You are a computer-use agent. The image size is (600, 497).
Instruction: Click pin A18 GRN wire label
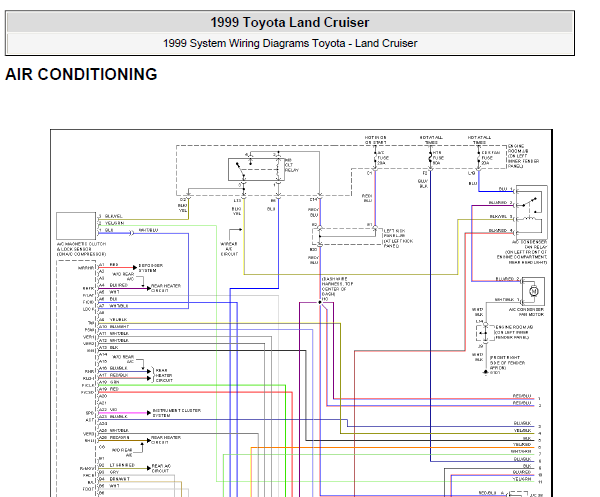click(114, 382)
